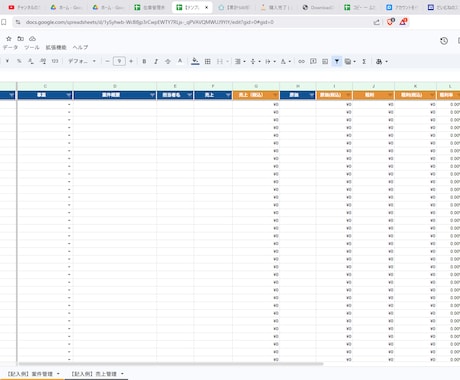Open the cell borders menu
Image resolution: width=460 pixels, height=380 pixels.
[208, 61]
